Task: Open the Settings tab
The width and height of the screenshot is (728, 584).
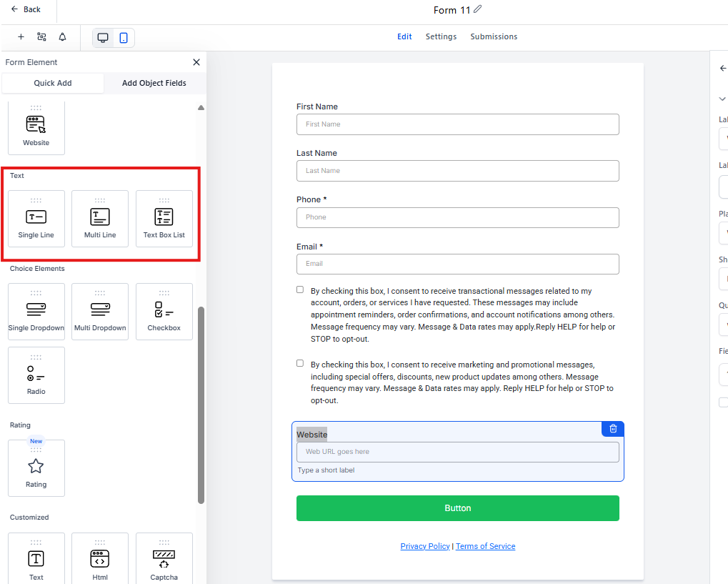Action: click(x=441, y=36)
